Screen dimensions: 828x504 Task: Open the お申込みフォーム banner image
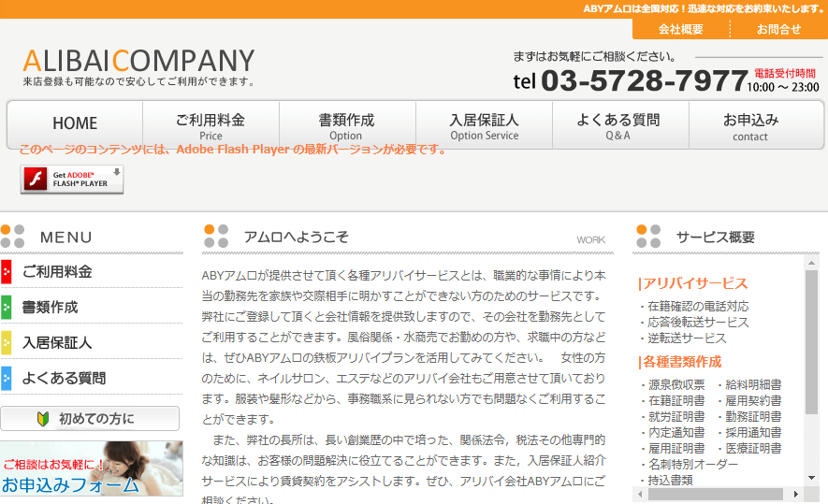tap(91, 468)
